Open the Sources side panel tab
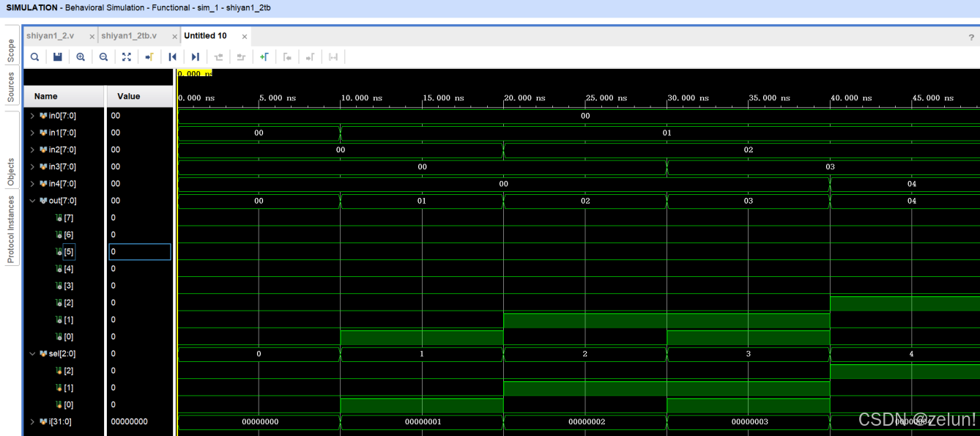 (x=11, y=87)
